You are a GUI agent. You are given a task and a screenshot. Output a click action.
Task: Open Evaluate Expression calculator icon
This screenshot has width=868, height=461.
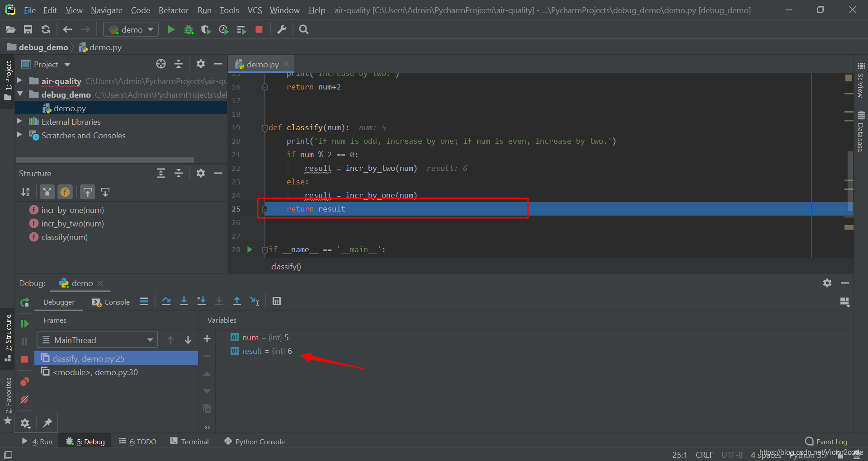(x=277, y=301)
